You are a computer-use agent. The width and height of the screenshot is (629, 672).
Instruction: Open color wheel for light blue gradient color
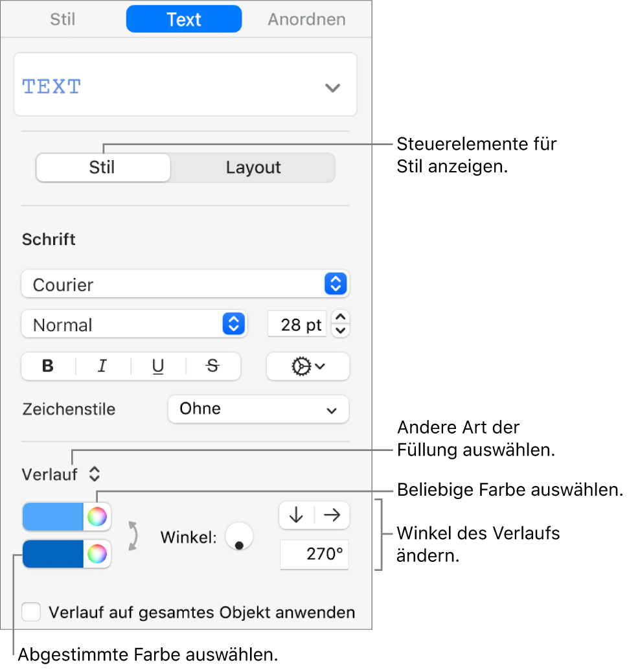(x=97, y=516)
